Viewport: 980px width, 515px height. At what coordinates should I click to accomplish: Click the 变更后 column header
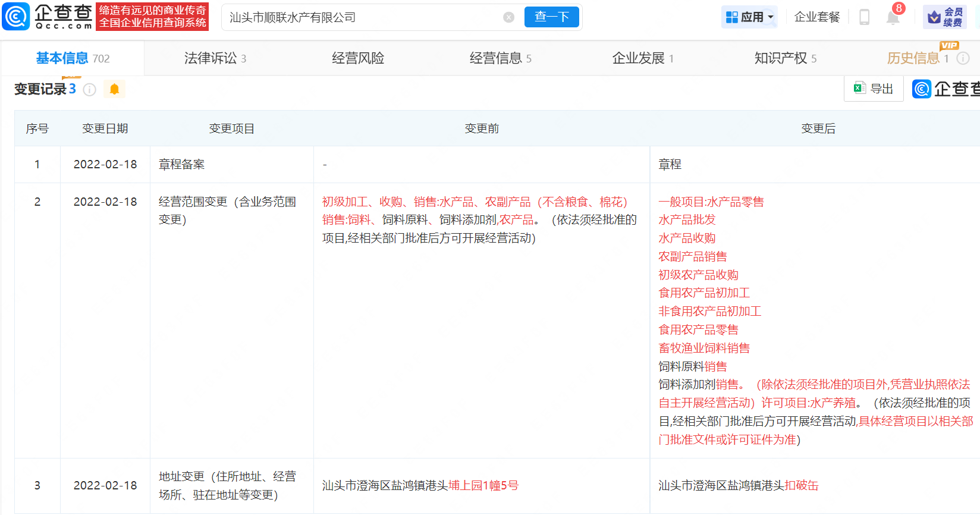(818, 128)
